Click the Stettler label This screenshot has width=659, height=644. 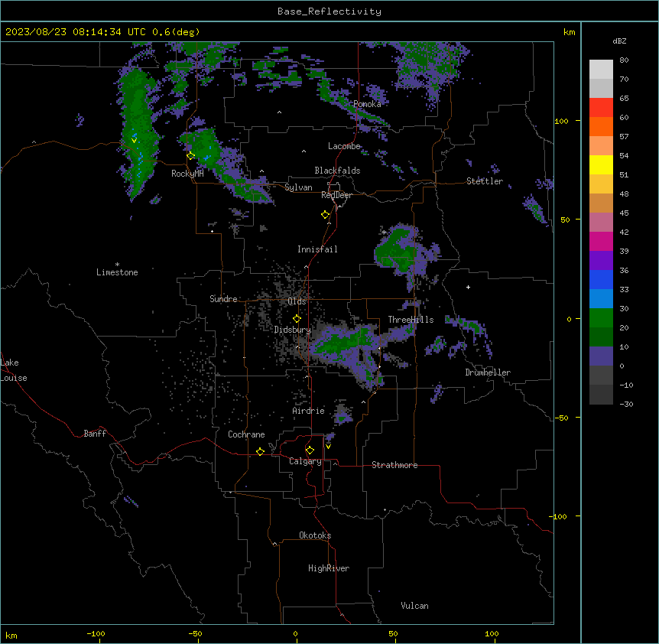pos(485,181)
